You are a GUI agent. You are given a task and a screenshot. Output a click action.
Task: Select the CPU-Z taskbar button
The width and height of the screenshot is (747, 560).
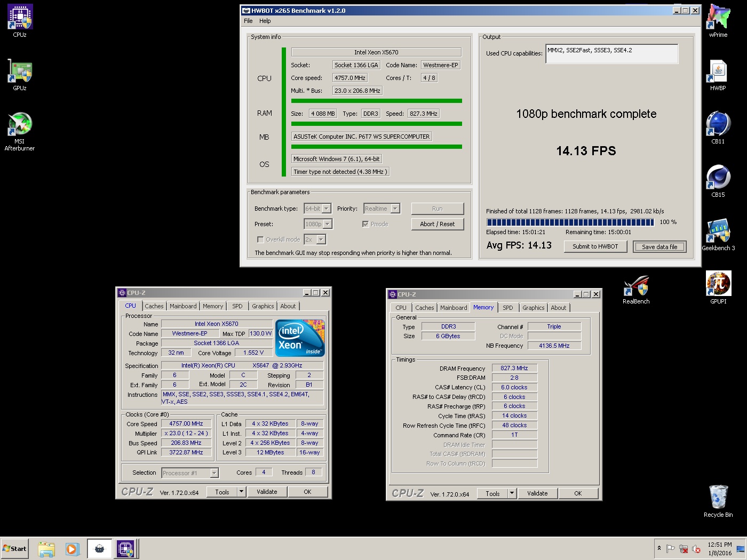(x=126, y=549)
